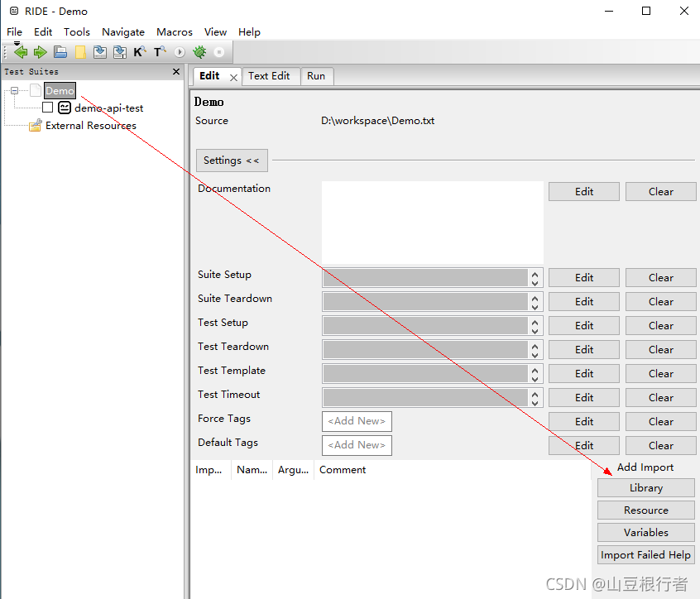The width and height of the screenshot is (700, 599).
Task: Clear the Test Timeout setting
Action: (x=661, y=398)
